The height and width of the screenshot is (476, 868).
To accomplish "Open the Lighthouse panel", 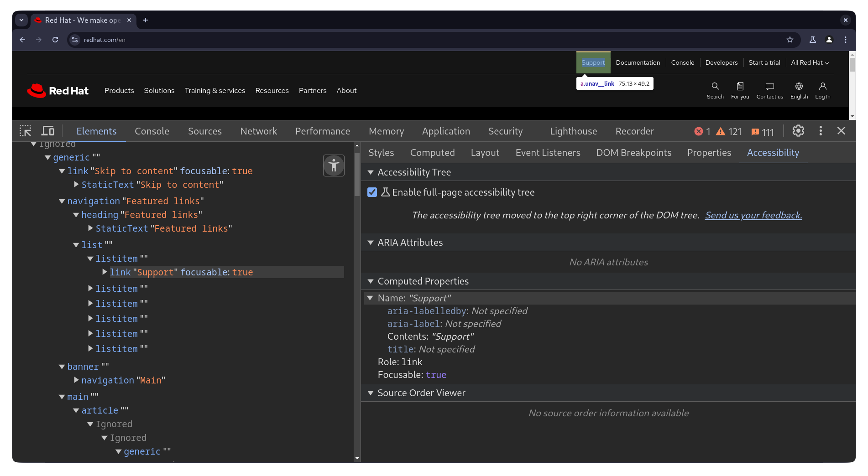I will [573, 131].
